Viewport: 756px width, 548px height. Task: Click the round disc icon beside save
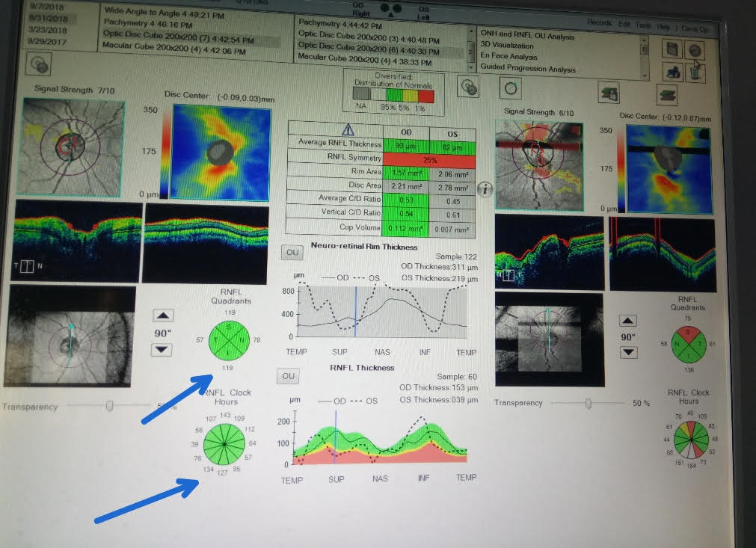coord(694,49)
